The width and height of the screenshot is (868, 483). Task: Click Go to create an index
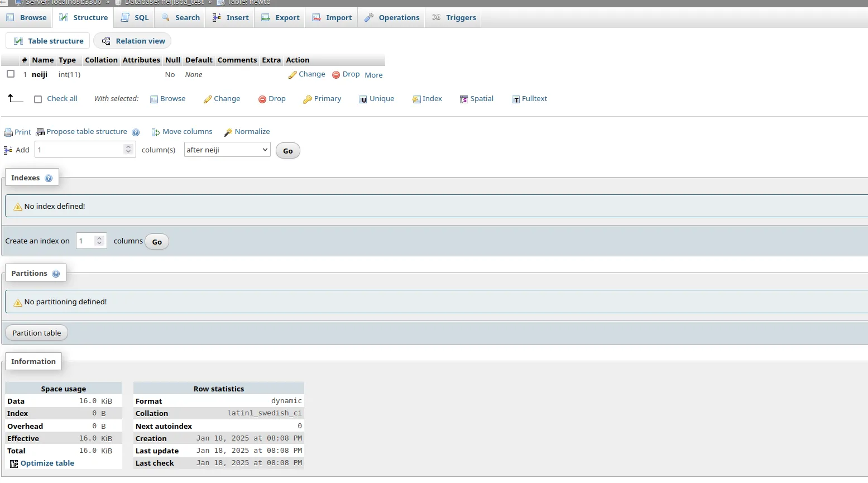click(157, 242)
